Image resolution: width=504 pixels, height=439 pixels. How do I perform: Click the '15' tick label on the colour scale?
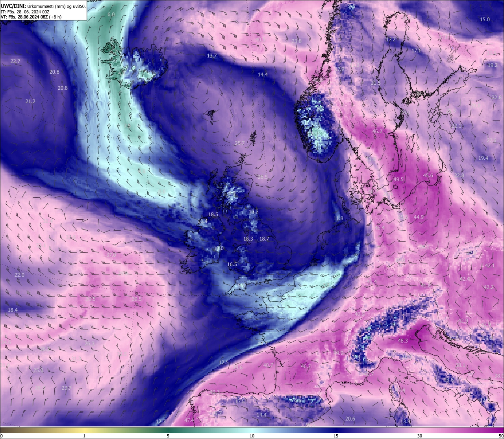click(x=336, y=436)
